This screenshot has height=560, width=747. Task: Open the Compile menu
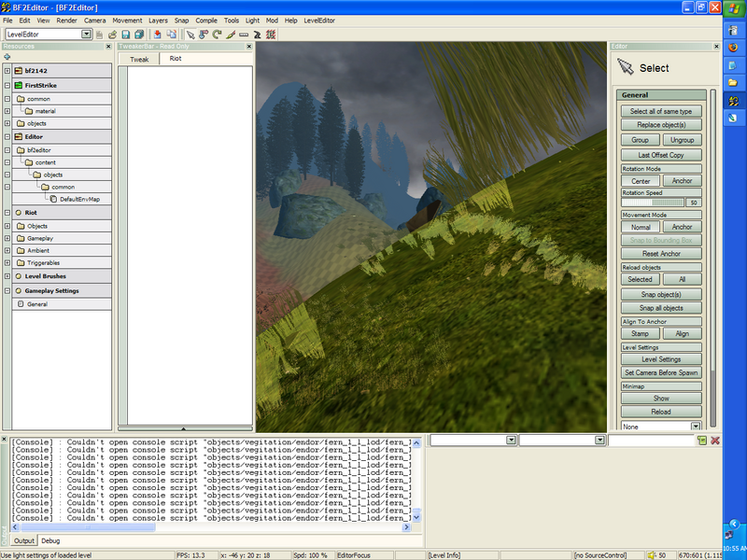click(x=205, y=21)
